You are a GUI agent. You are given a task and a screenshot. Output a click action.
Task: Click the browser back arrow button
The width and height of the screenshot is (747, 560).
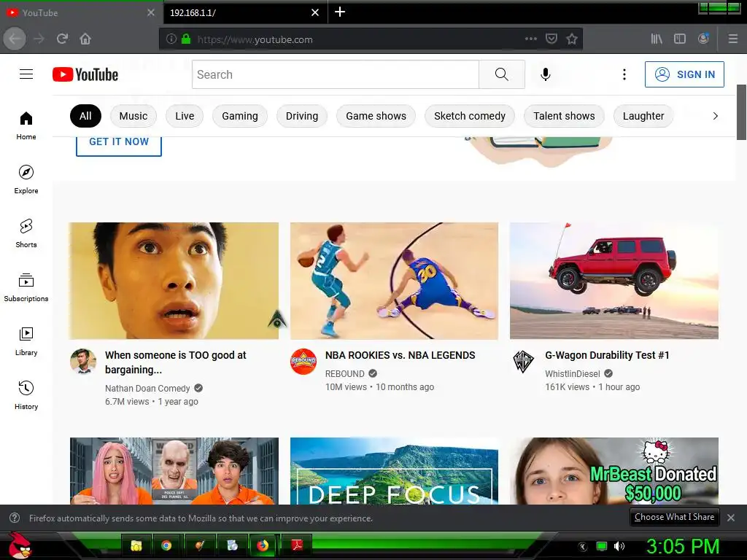(15, 39)
